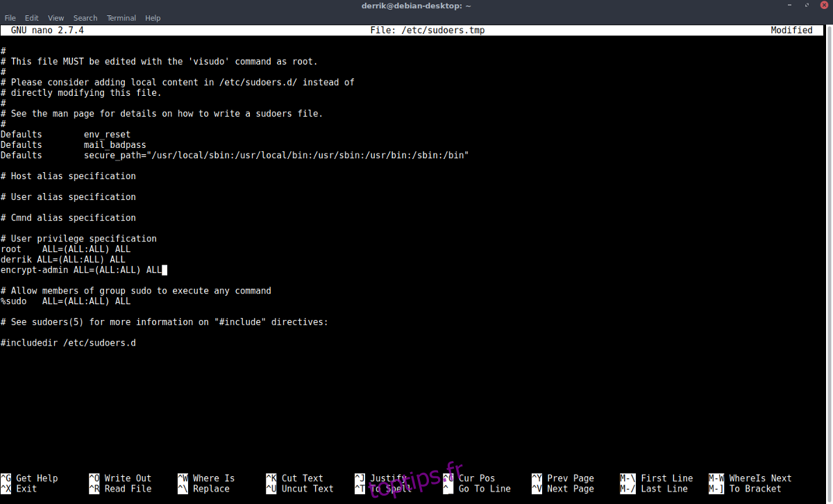833x504 pixels.
Task: Click the First Line shortcut
Action: (x=663, y=478)
